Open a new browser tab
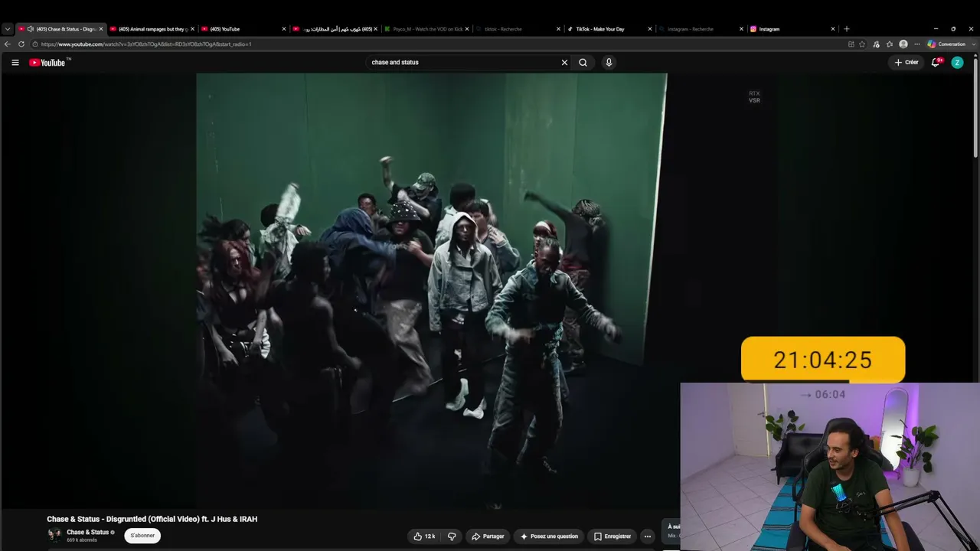 pyautogui.click(x=846, y=29)
